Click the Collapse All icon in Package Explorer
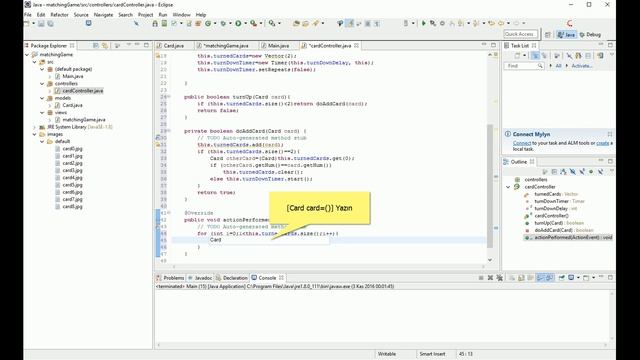The image size is (640, 360). [x=96, y=46]
